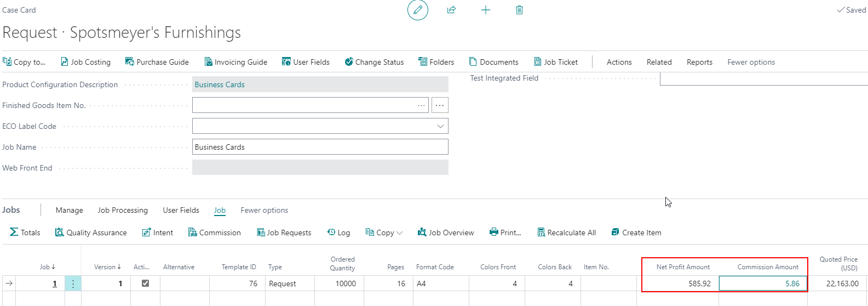Expand the ECO Label Code dropdown
Viewport: 868px width, 306px height.
tap(440, 126)
